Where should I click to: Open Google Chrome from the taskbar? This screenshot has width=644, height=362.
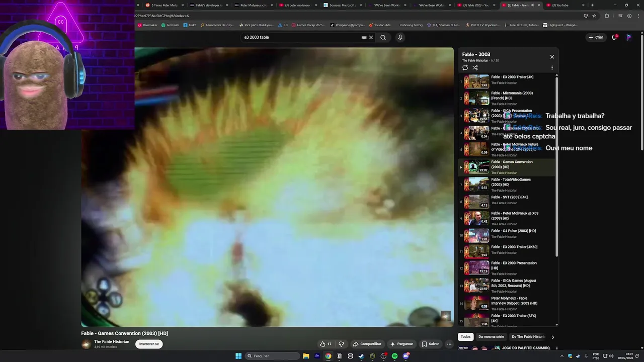pos(328,356)
